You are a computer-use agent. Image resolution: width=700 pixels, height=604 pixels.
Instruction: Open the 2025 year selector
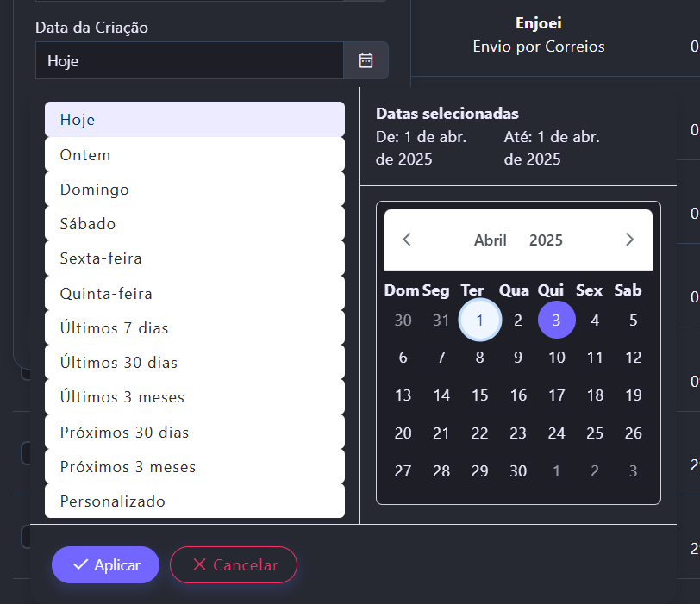click(546, 240)
